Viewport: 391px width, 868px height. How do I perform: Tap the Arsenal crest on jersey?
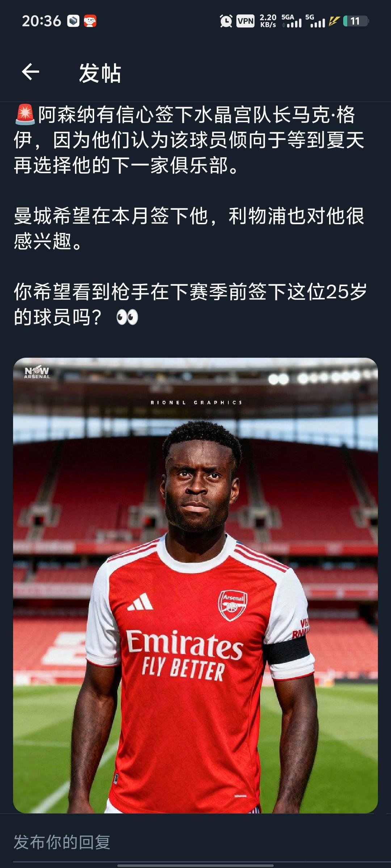pos(233,606)
